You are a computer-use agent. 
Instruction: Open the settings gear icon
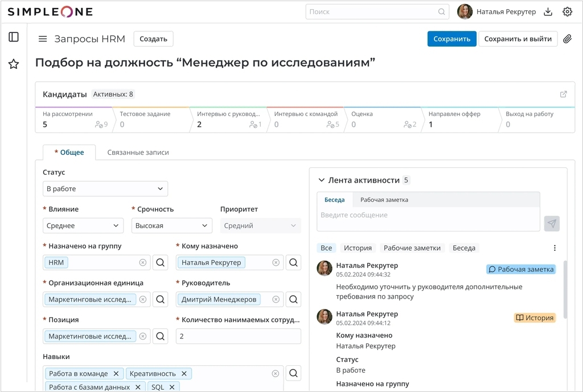pyautogui.click(x=567, y=11)
